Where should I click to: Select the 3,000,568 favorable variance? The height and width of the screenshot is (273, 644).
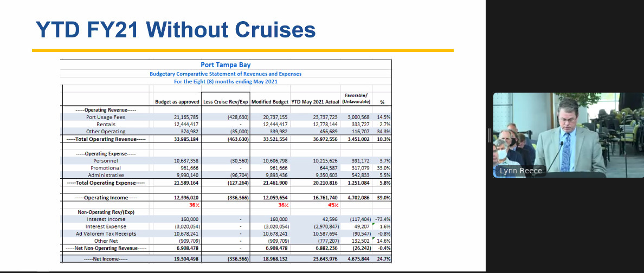358,118
